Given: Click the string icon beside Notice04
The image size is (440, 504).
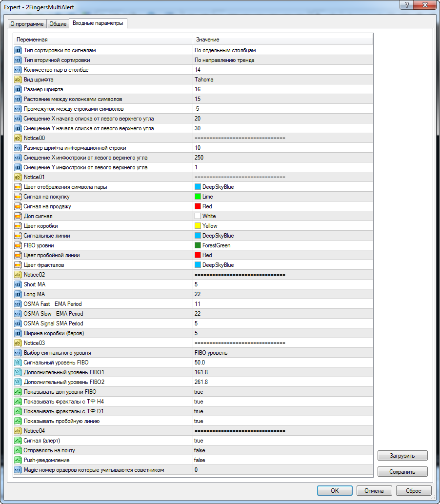Looking at the screenshot, I should point(18,431).
